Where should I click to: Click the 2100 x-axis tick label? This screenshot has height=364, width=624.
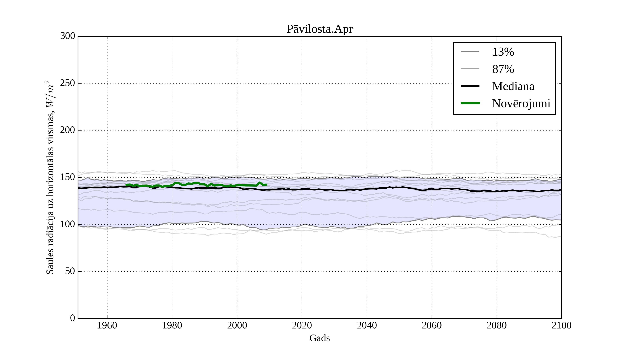click(561, 325)
